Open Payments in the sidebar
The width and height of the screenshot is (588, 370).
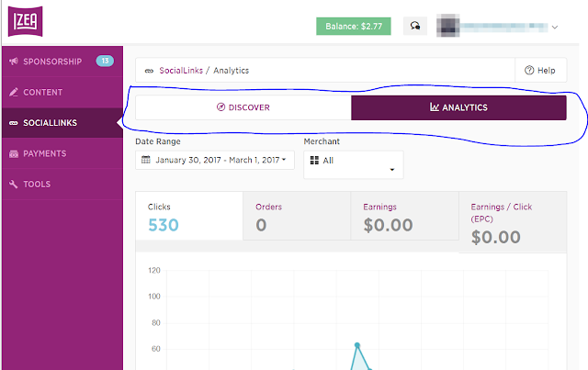(62, 153)
